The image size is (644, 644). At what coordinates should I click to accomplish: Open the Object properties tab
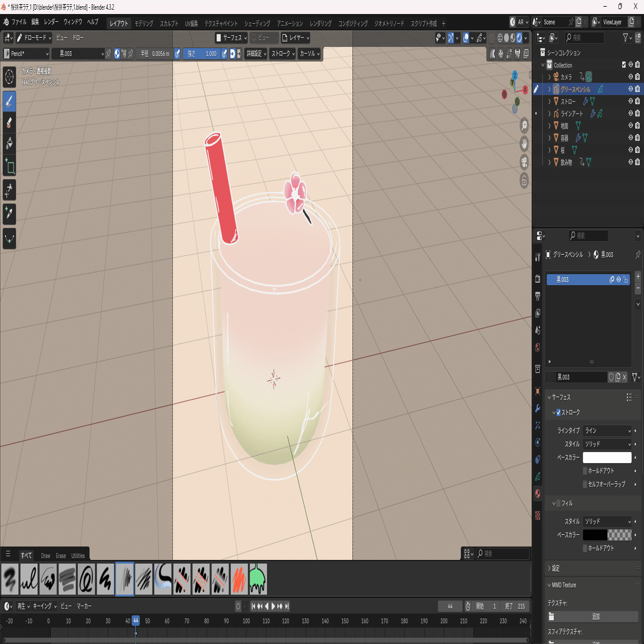(x=537, y=391)
